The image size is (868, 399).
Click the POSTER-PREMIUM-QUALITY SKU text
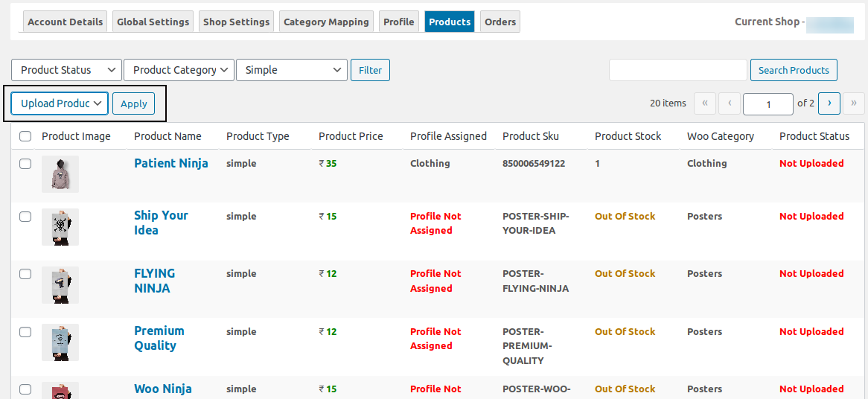coord(528,346)
